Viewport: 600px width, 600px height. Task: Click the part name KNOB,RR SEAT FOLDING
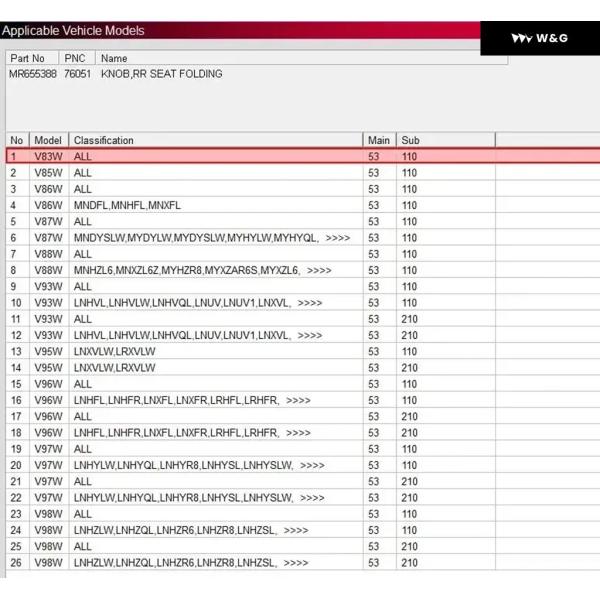(x=162, y=74)
